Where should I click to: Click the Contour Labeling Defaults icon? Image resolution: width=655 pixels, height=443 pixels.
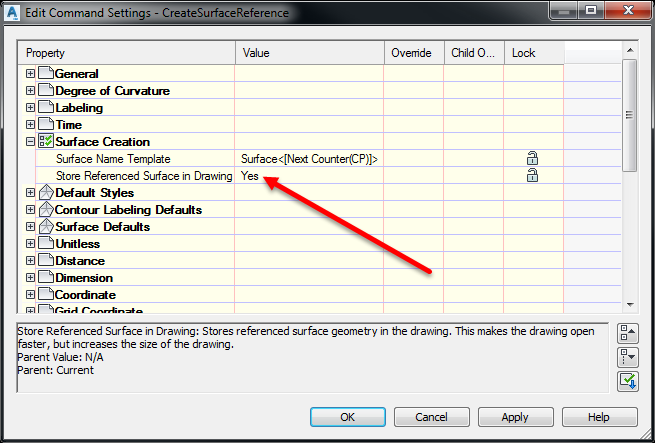[x=46, y=209]
